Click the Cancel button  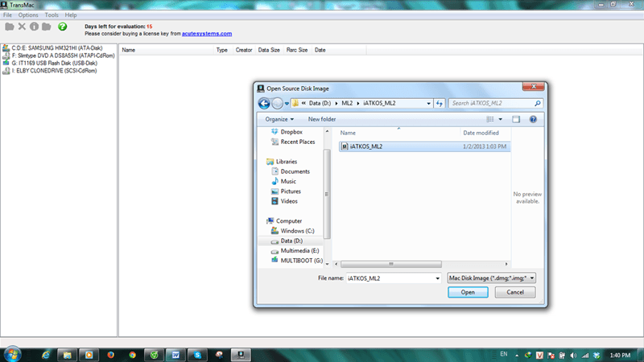(x=515, y=292)
